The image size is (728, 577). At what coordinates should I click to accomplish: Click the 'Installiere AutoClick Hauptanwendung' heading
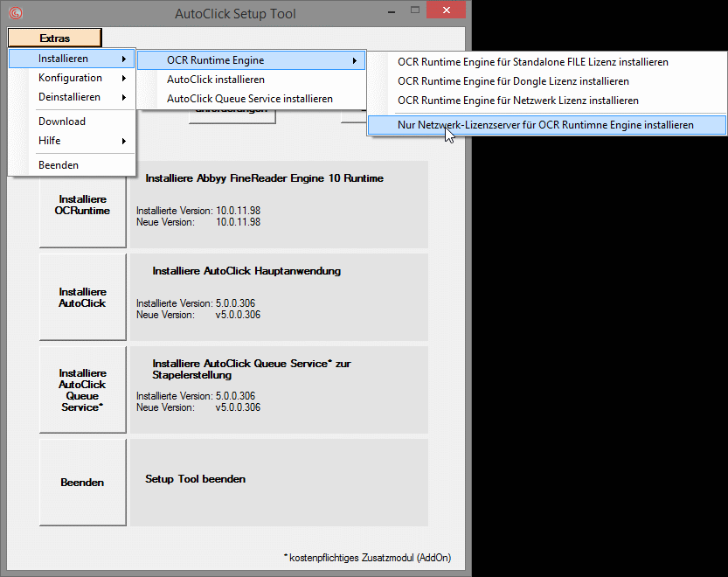[x=246, y=271]
